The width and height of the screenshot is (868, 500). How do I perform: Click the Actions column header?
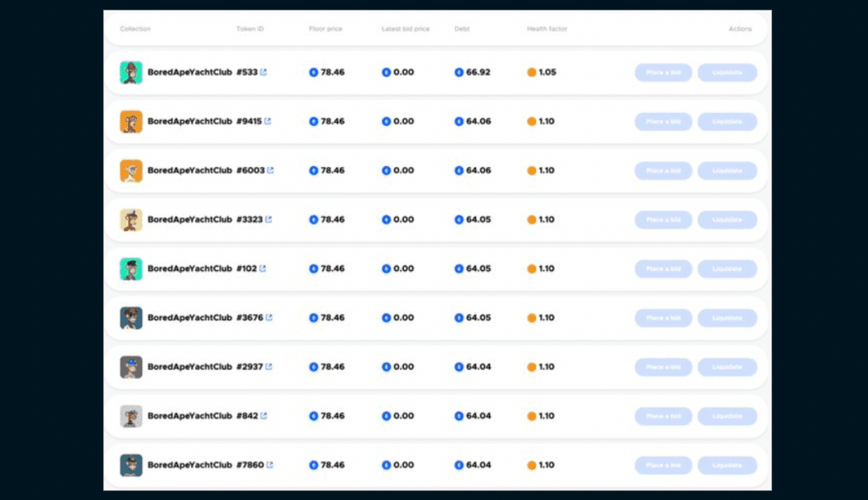click(x=740, y=29)
